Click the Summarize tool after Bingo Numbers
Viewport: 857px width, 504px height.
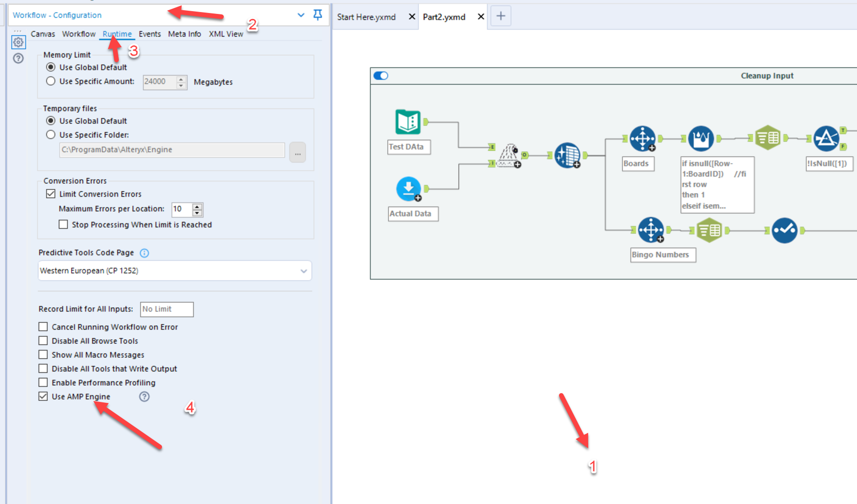[x=709, y=230]
